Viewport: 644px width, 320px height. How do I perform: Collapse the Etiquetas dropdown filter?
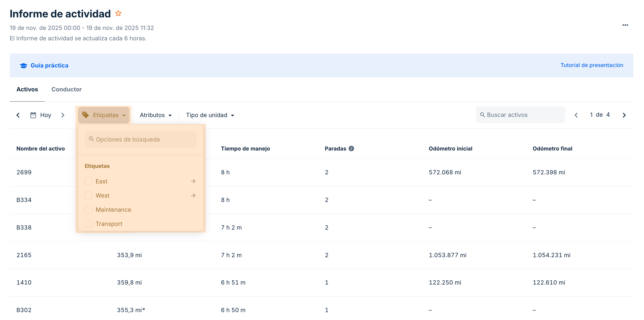click(104, 115)
